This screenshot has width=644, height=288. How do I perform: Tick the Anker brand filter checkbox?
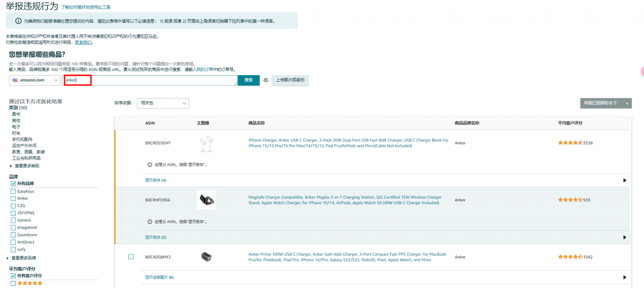coord(13,198)
